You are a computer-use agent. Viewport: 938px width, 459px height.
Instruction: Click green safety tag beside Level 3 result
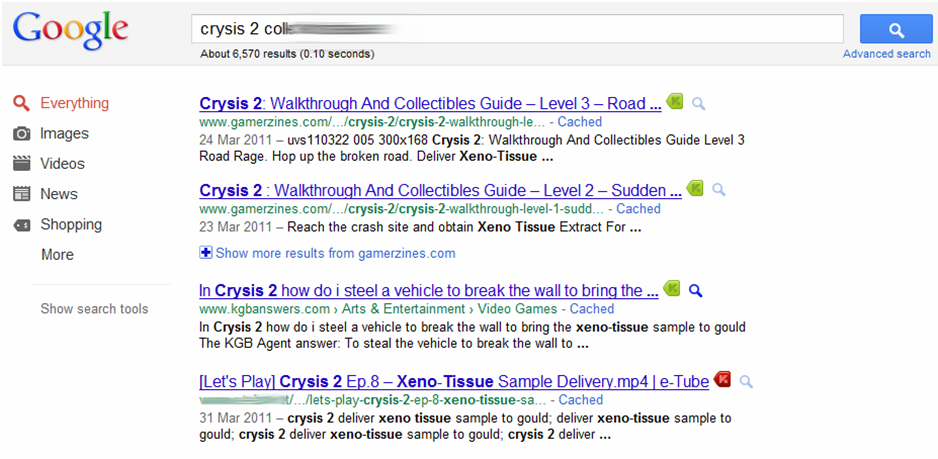[675, 102]
